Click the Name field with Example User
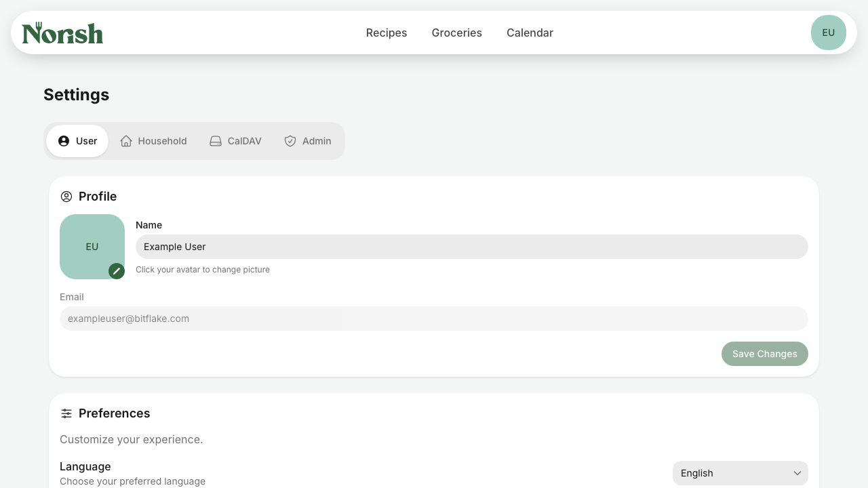The width and height of the screenshot is (868, 488). pyautogui.click(x=472, y=247)
